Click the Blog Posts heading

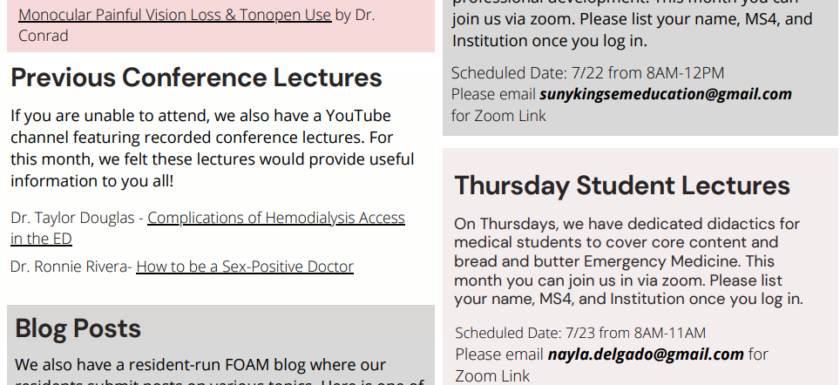[x=78, y=328]
